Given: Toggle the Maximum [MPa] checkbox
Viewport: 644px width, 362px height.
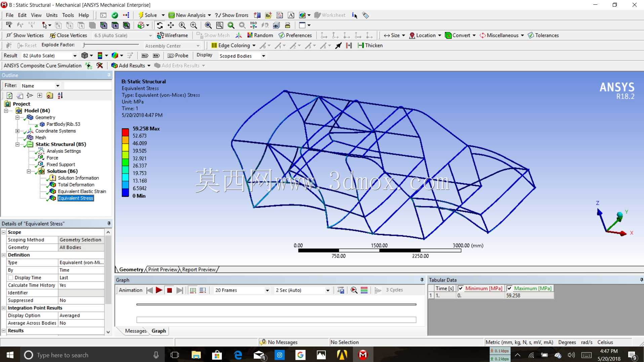Looking at the screenshot, I should 510,289.
